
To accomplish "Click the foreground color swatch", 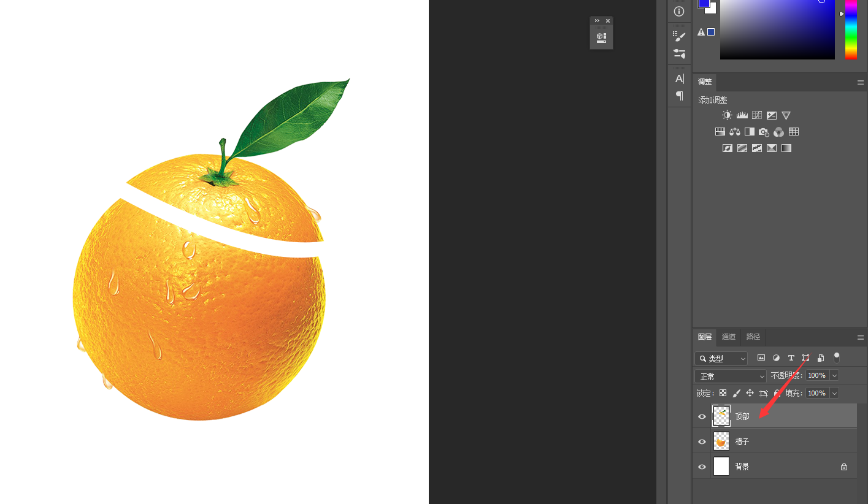I will [704, 3].
